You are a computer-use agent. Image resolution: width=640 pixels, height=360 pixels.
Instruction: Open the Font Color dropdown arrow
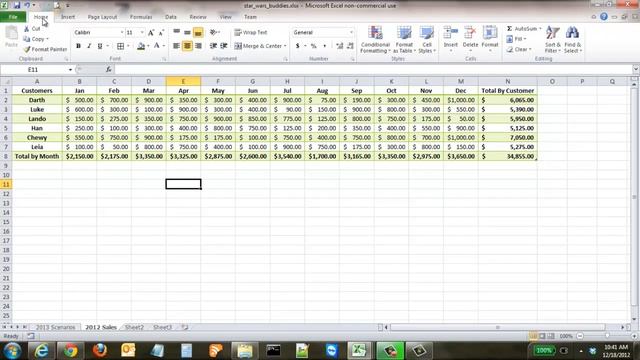click(x=164, y=46)
